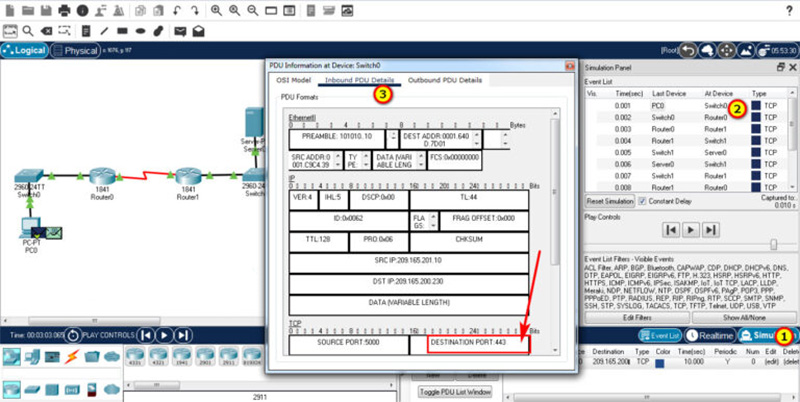Click the Paste icon in toolbar
The width and height of the screenshot is (800, 402).
[x=159, y=10]
